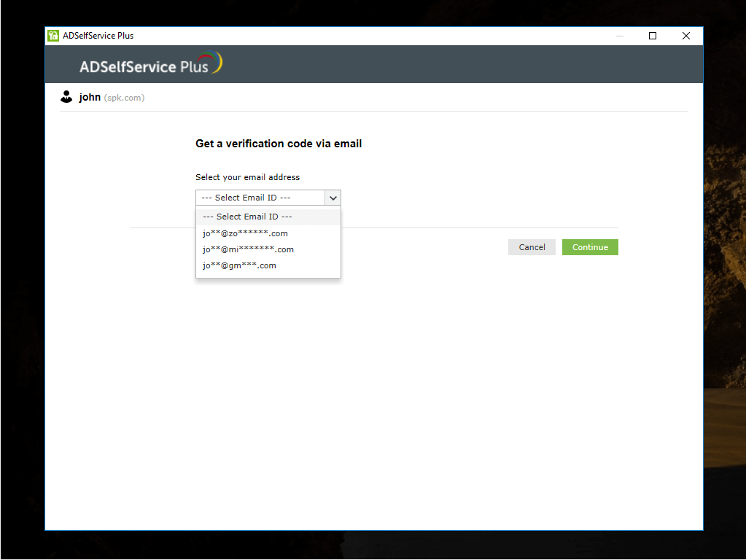
Task: Minimize the ADSelfService Plus window
Action: (x=619, y=36)
